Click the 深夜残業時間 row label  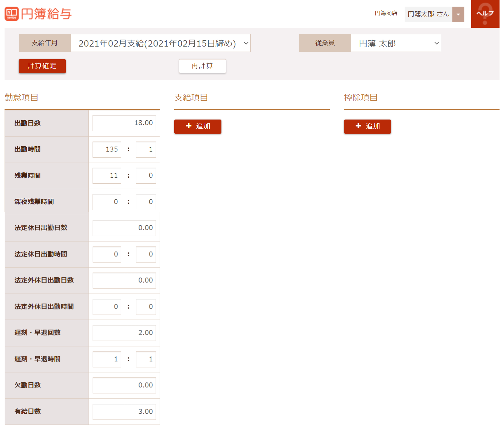pyautogui.click(x=34, y=202)
